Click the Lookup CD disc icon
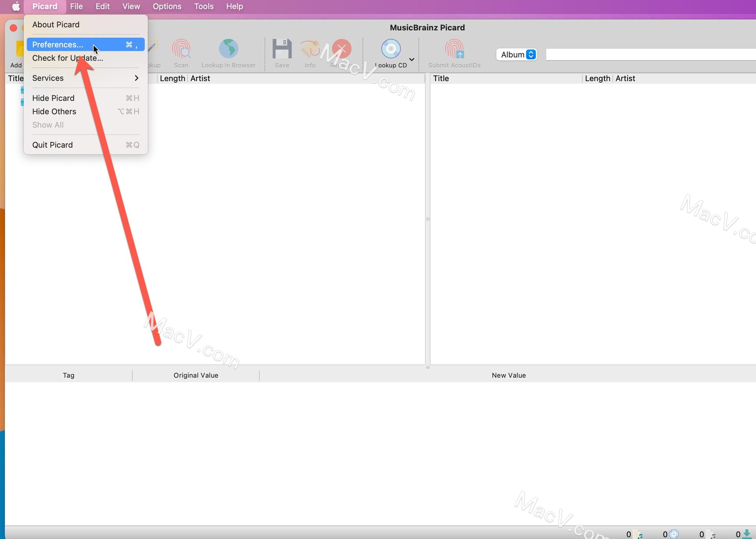The image size is (756, 539). [x=391, y=49]
